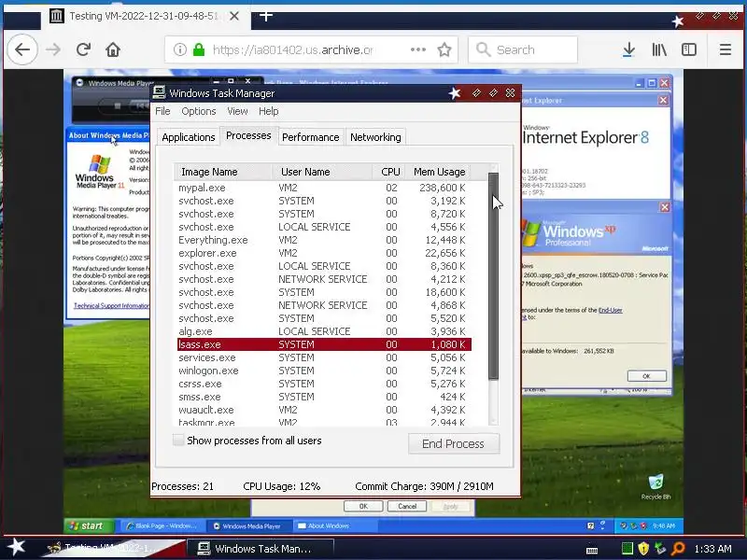This screenshot has width=747, height=560.
Task: Open the Firefox downloads arrow
Action: (628, 49)
